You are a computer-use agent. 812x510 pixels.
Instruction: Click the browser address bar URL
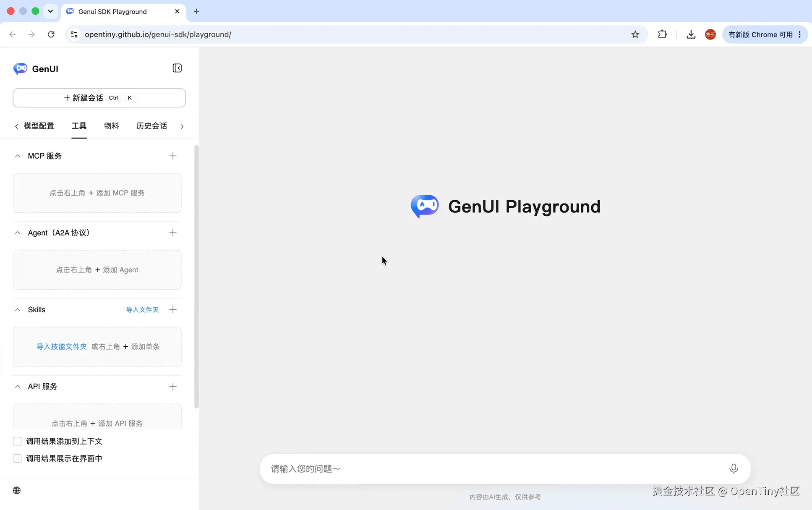pos(158,34)
